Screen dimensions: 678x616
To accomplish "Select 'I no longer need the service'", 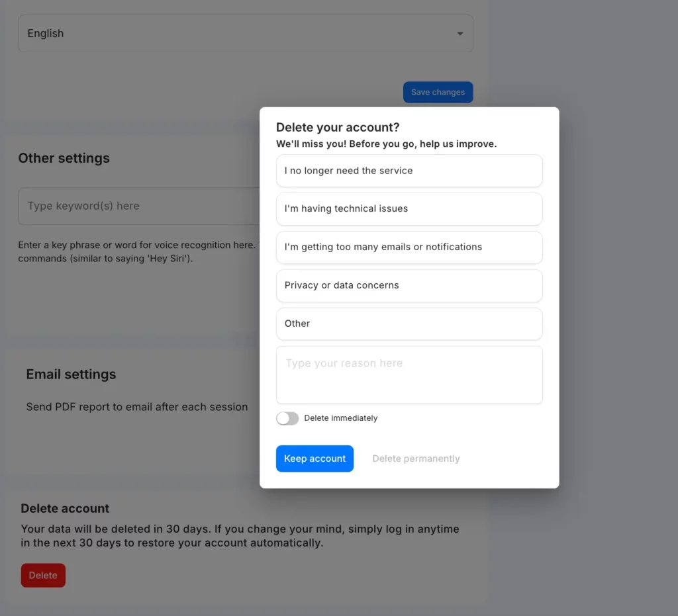I will 409,171.
